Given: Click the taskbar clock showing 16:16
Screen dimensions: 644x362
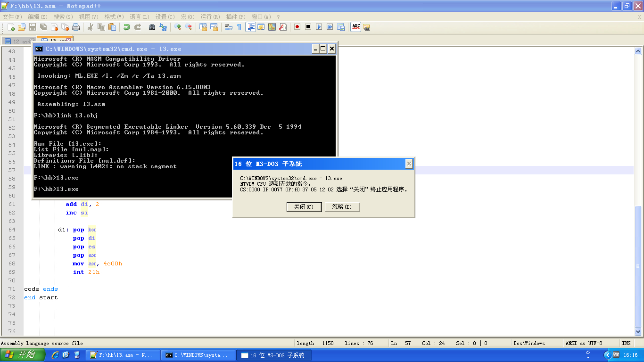Looking at the screenshot, I should (x=630, y=355).
